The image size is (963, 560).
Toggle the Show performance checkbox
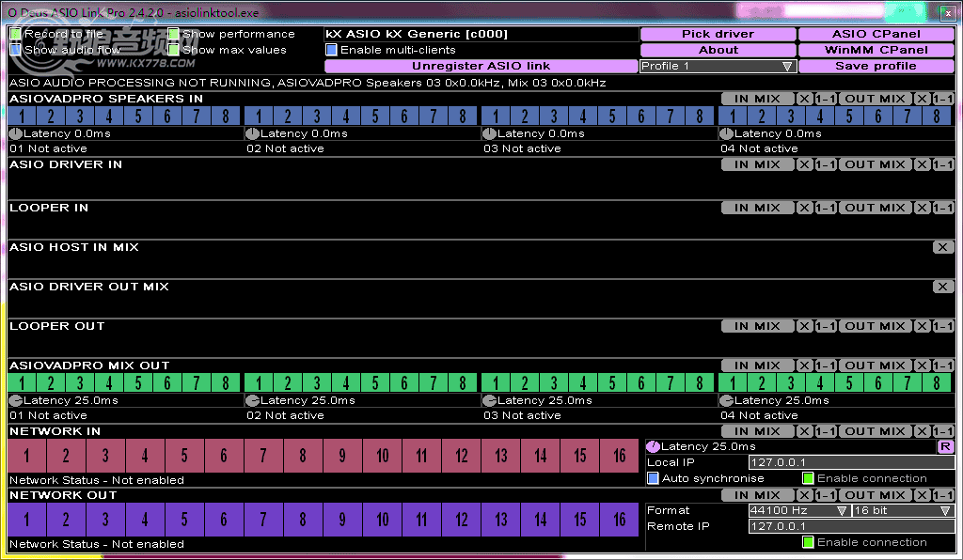point(174,34)
